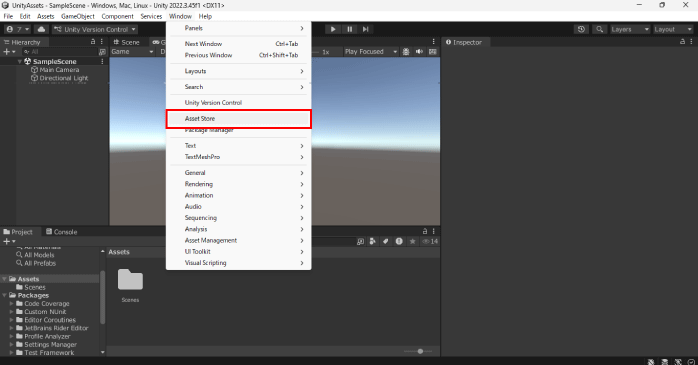Screen dimensions: 698x365
Task: Expand the TextMeshPro submenu
Action: tap(239, 157)
